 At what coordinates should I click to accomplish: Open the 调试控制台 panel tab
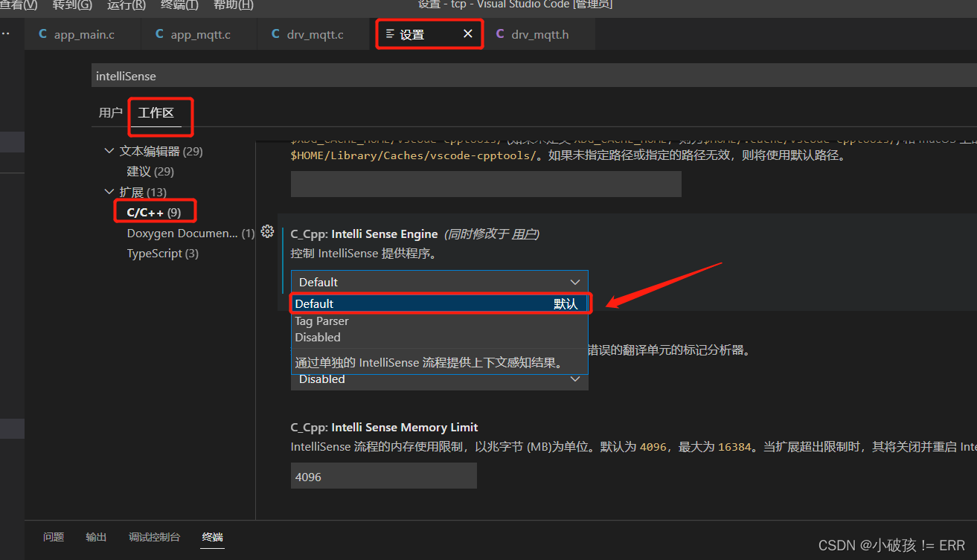coord(154,537)
